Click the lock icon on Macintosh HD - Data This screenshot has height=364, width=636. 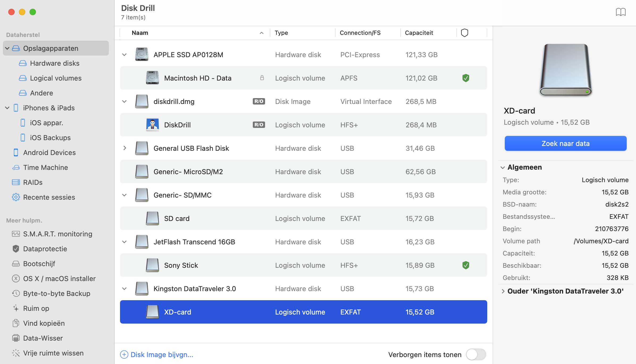click(262, 78)
